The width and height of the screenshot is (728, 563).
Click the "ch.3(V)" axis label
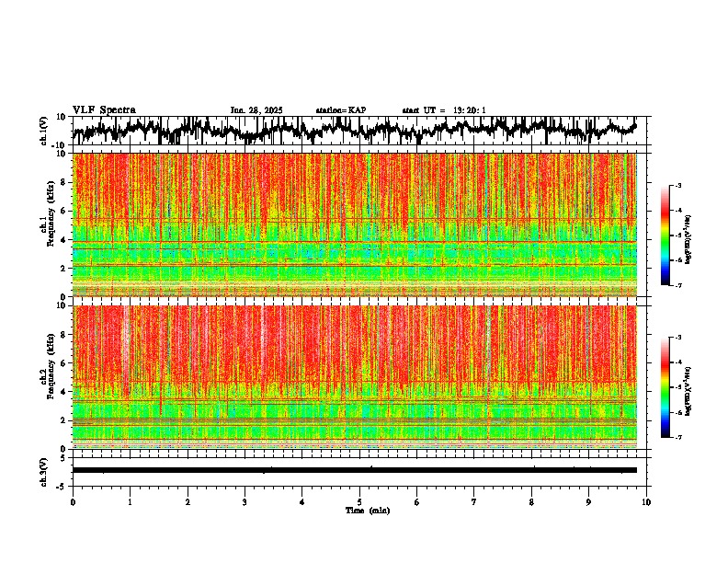(44, 472)
